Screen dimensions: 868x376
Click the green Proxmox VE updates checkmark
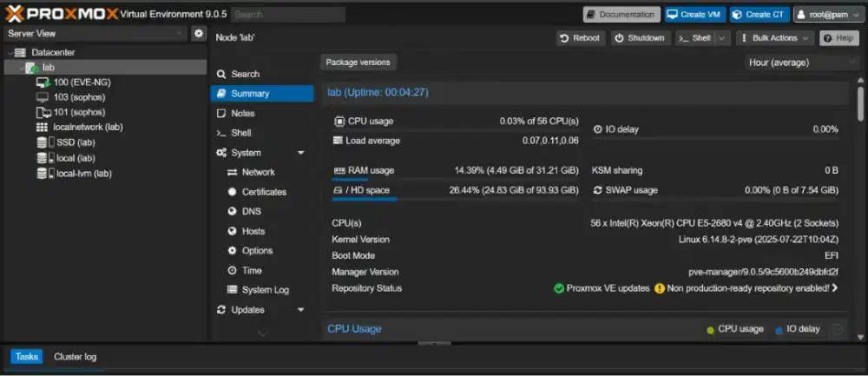(559, 288)
